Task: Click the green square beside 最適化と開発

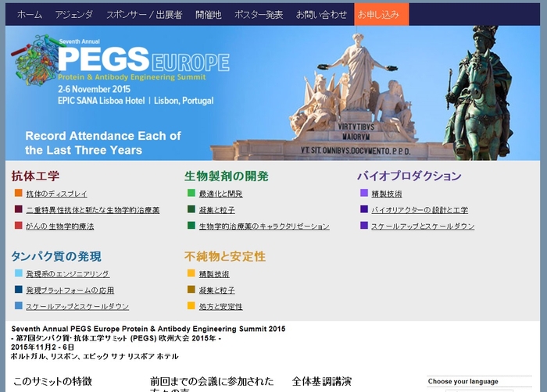Action: click(191, 193)
